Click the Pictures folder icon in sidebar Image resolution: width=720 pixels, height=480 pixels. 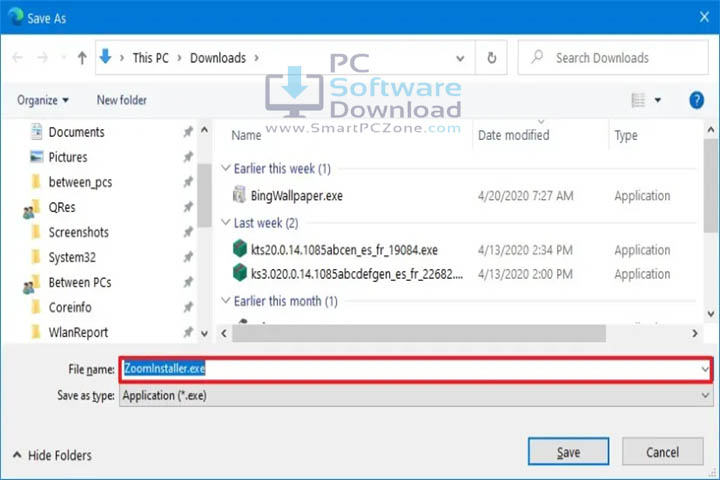click(36, 157)
